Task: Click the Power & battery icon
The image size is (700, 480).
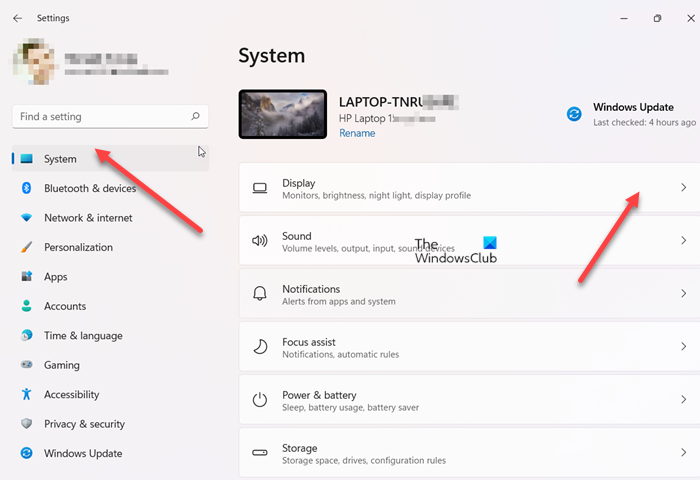Action: (x=260, y=400)
